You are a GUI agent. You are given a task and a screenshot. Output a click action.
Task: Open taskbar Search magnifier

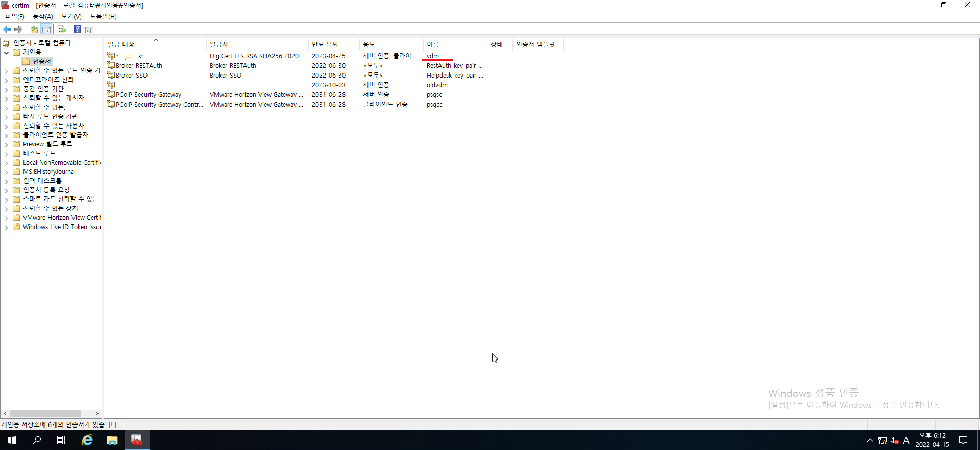pos(37,440)
